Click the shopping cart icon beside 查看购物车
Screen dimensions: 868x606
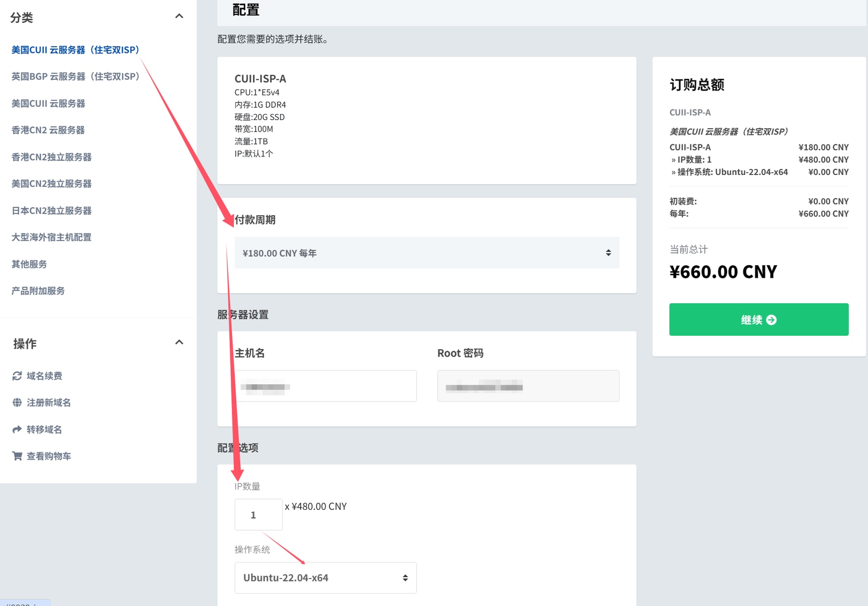[x=17, y=456]
